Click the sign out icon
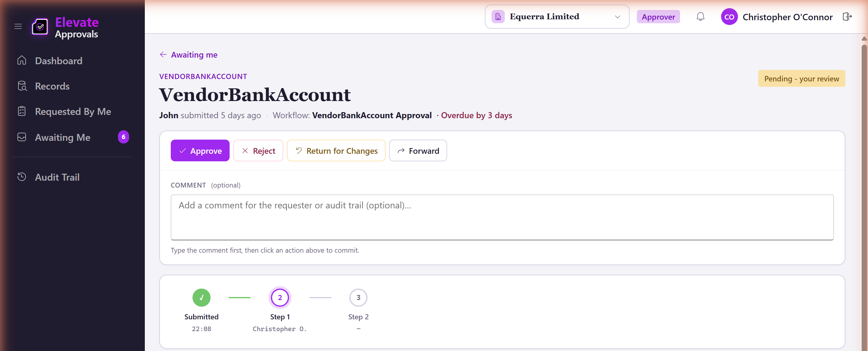The width and height of the screenshot is (868, 351). coord(847,17)
